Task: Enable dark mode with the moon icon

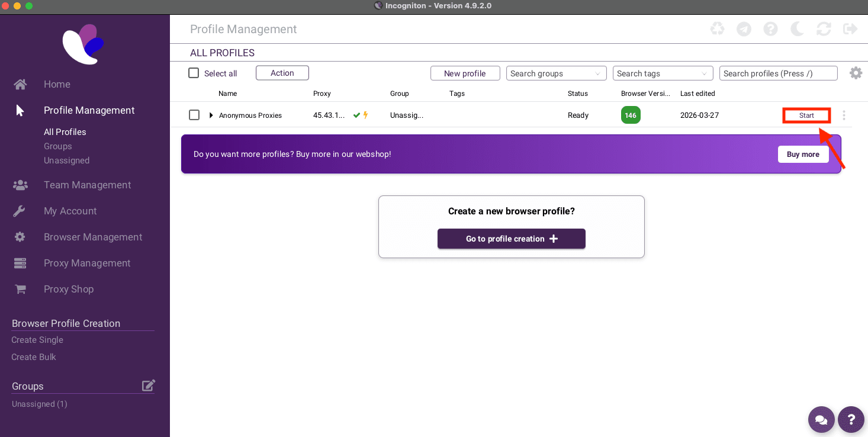Action: click(x=797, y=28)
